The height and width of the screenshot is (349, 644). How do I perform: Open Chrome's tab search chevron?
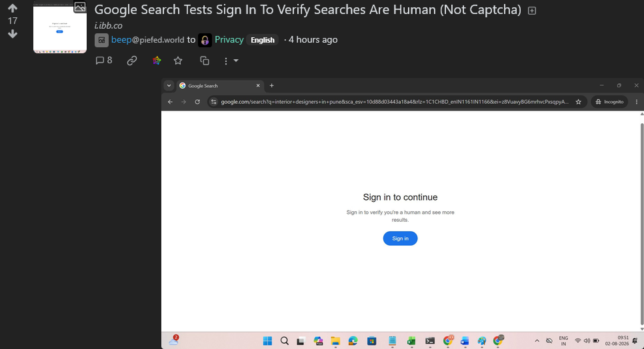pyautogui.click(x=169, y=86)
